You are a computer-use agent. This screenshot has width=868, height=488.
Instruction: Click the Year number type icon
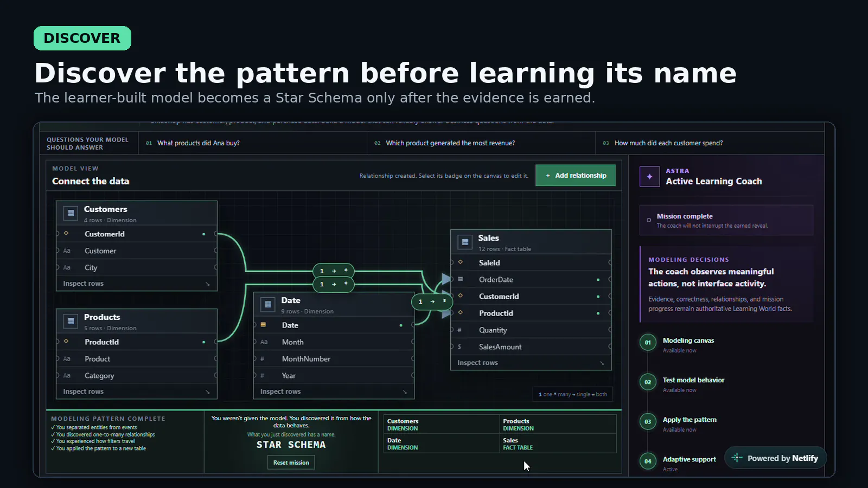(263, 375)
